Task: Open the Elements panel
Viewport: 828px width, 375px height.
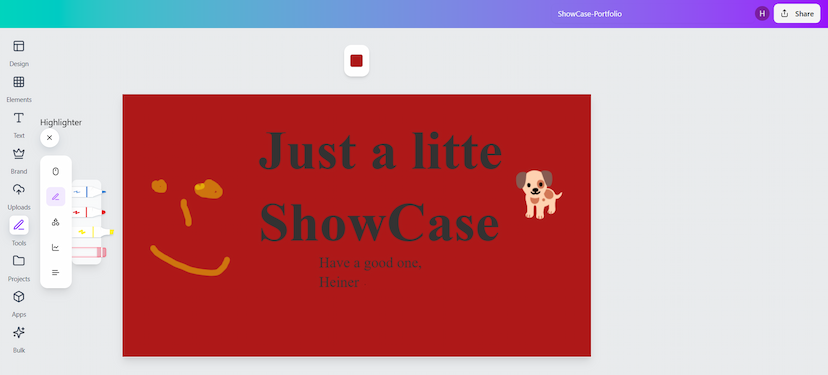Action: 19,89
